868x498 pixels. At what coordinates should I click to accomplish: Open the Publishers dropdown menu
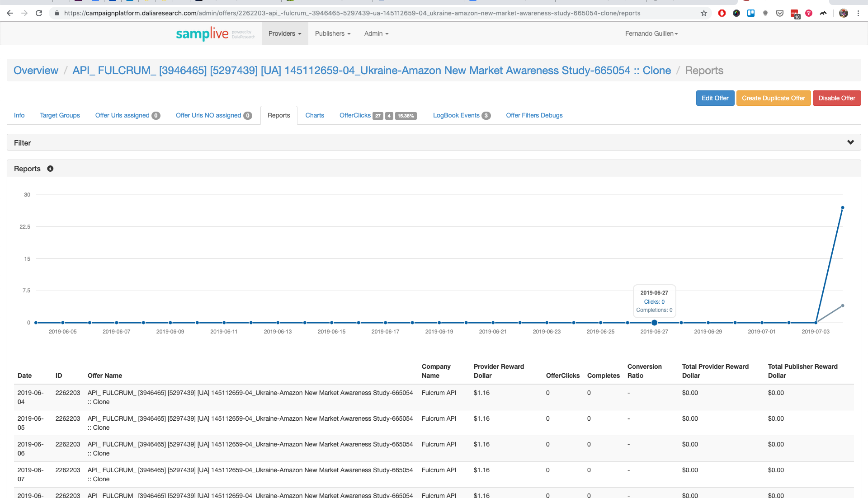click(x=333, y=33)
